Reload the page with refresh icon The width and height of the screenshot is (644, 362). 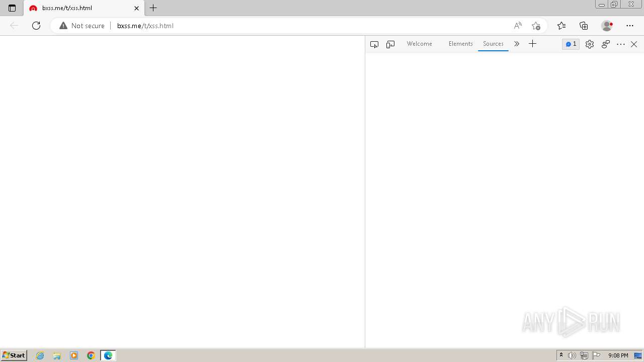pyautogui.click(x=36, y=26)
